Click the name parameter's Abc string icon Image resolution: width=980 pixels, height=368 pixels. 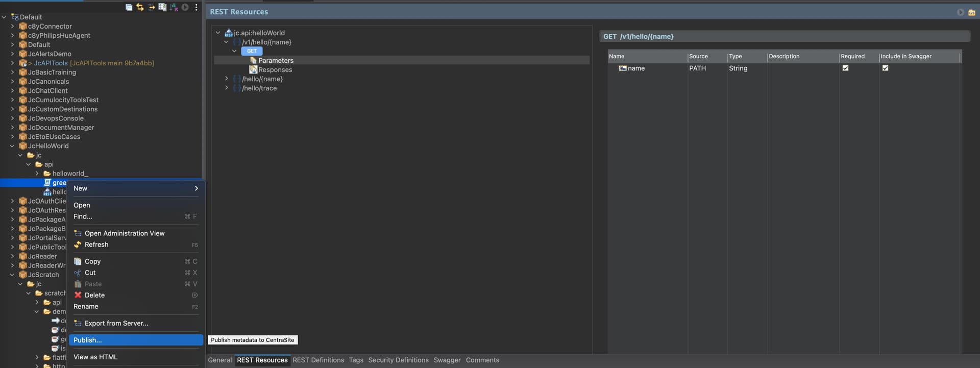(x=623, y=68)
